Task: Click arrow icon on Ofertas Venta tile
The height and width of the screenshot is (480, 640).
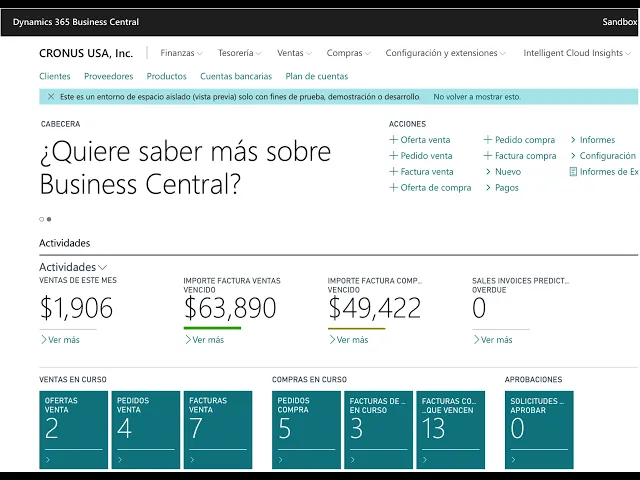Action: click(x=48, y=460)
